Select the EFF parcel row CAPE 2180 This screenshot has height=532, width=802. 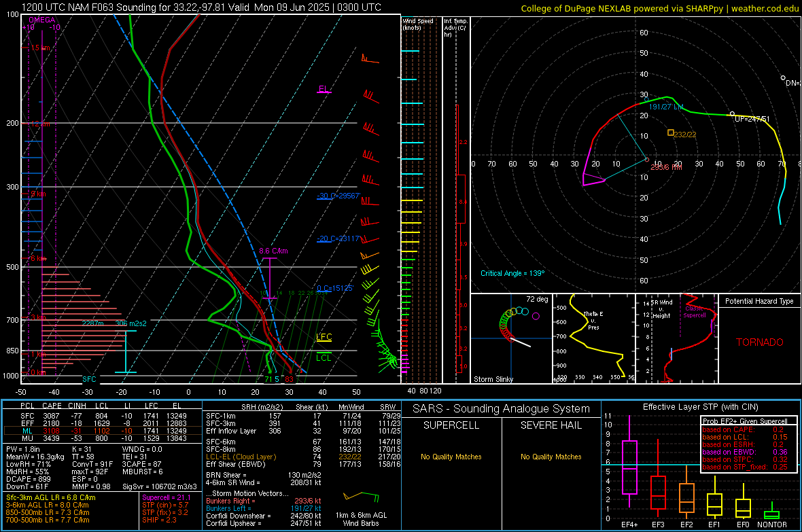pos(103,423)
